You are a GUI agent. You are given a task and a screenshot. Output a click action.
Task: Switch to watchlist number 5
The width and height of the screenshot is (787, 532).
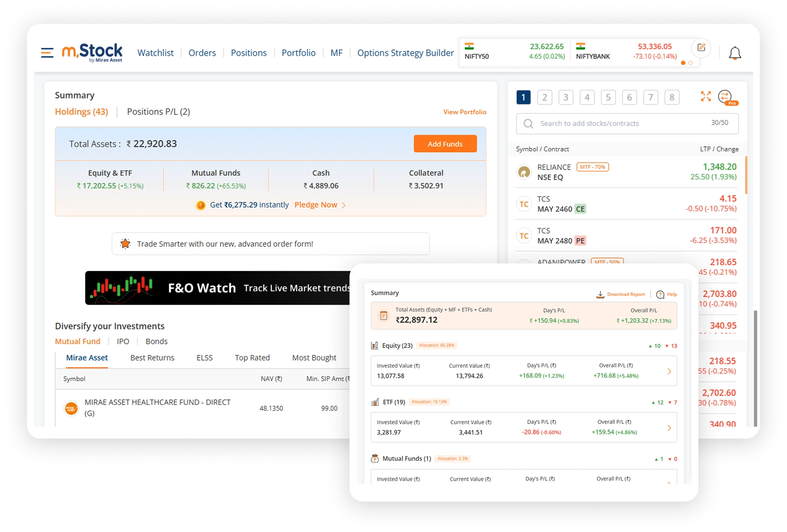pyautogui.click(x=608, y=97)
